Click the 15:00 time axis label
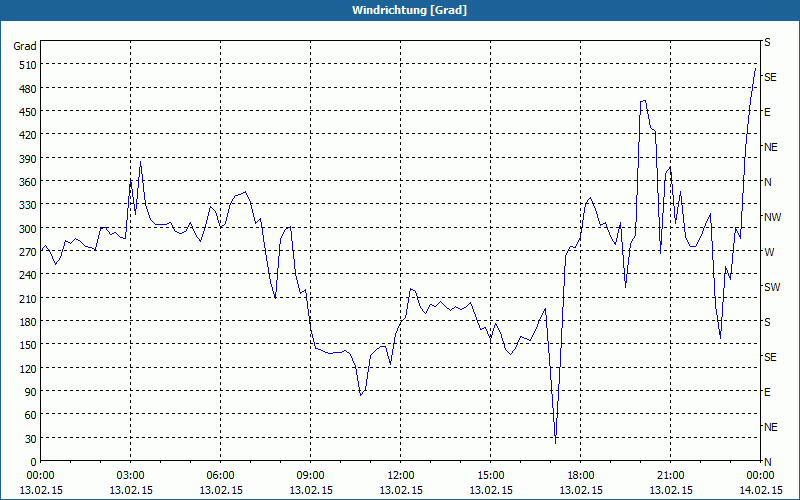The image size is (800, 500). click(x=490, y=476)
